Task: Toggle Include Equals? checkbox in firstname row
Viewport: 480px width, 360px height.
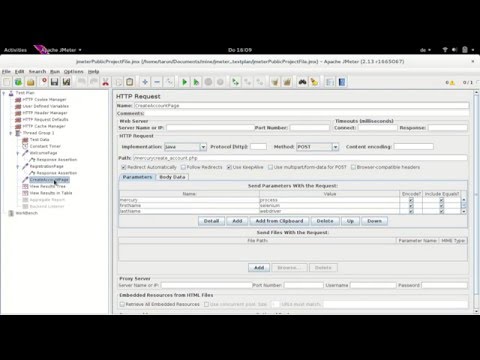Action: tap(441, 206)
